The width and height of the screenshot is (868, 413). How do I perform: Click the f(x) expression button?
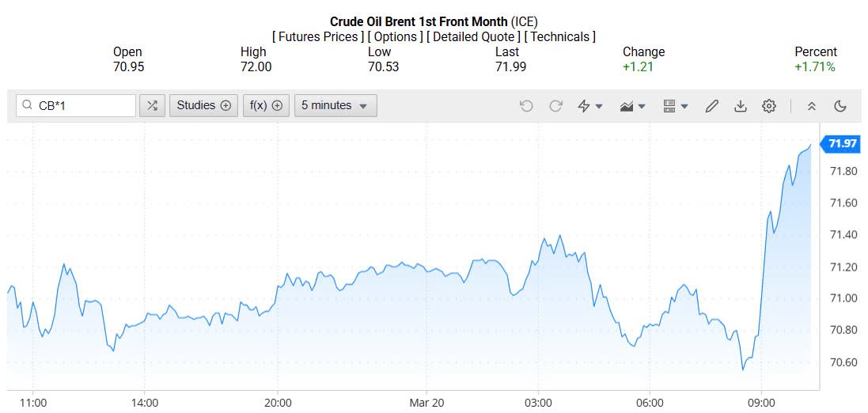(265, 105)
